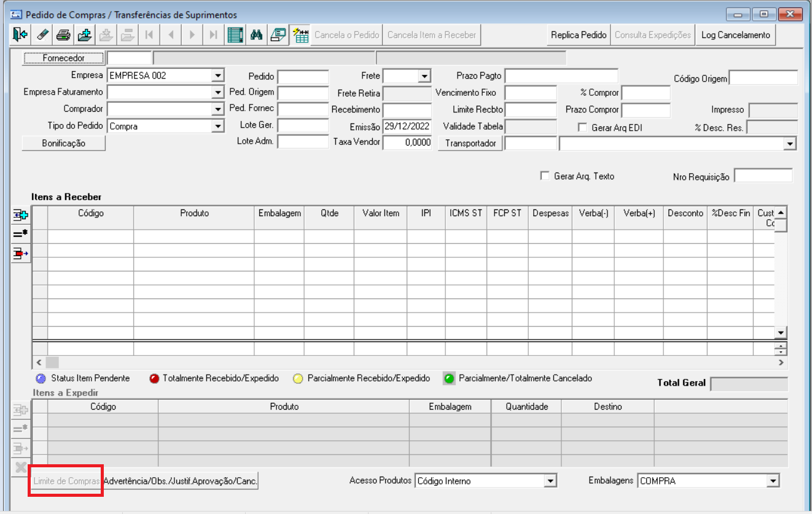Click items grid horizontal scrollbar right arrow
Screen dimensions: 812x514
click(x=781, y=363)
